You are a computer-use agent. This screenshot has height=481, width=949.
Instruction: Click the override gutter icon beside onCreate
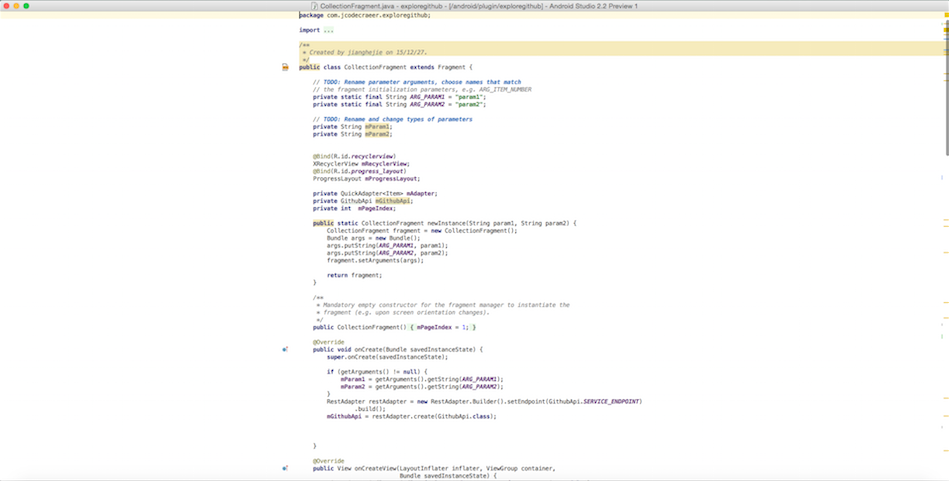[x=285, y=349]
